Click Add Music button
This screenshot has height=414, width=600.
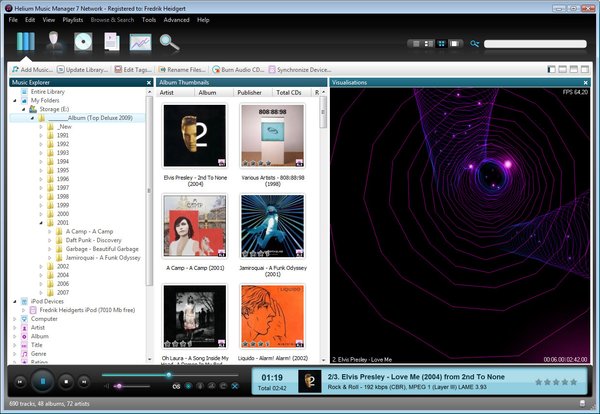coord(30,69)
